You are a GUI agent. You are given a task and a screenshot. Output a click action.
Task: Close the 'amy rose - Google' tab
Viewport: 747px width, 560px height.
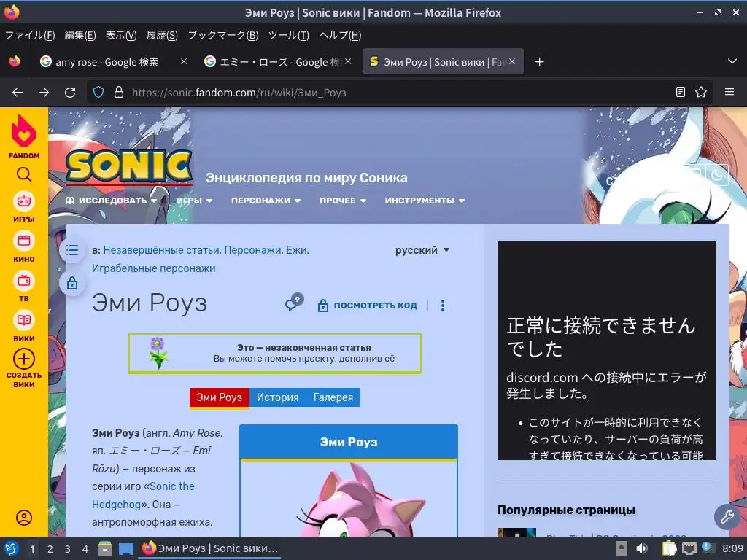pyautogui.click(x=184, y=61)
